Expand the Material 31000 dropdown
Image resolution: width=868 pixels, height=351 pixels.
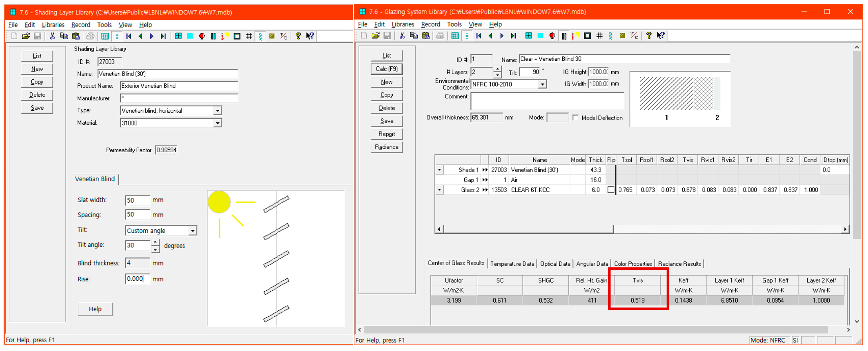pyautogui.click(x=218, y=123)
